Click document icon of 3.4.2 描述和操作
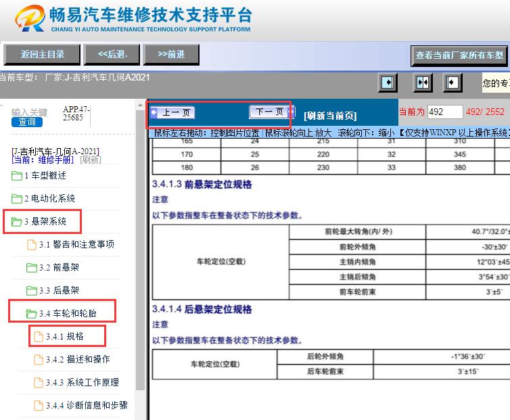The width and height of the screenshot is (510, 420). pos(39,360)
